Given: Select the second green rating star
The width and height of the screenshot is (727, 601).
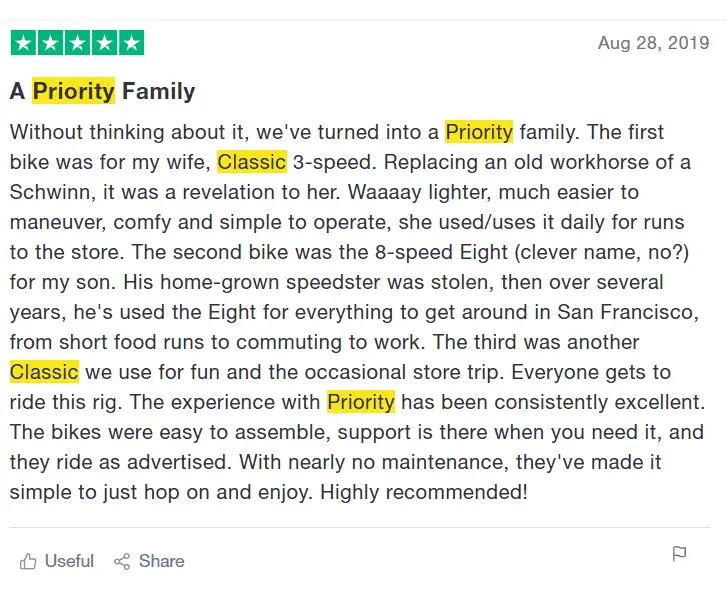Looking at the screenshot, I should coord(50,43).
